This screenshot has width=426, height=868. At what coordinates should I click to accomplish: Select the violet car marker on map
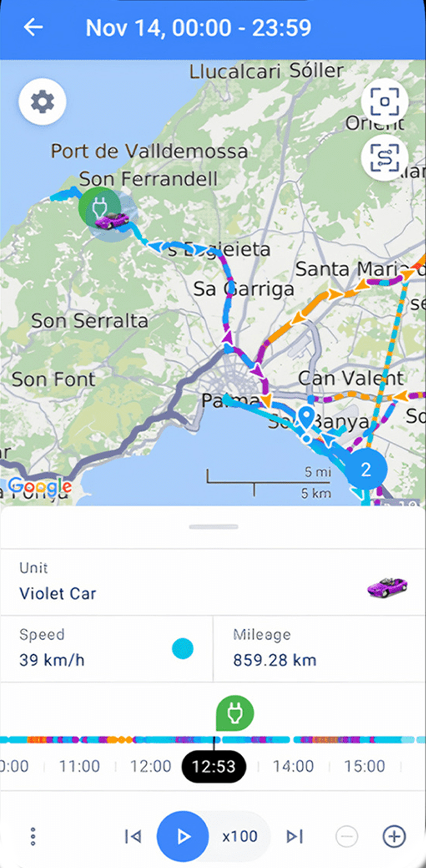[x=111, y=220]
